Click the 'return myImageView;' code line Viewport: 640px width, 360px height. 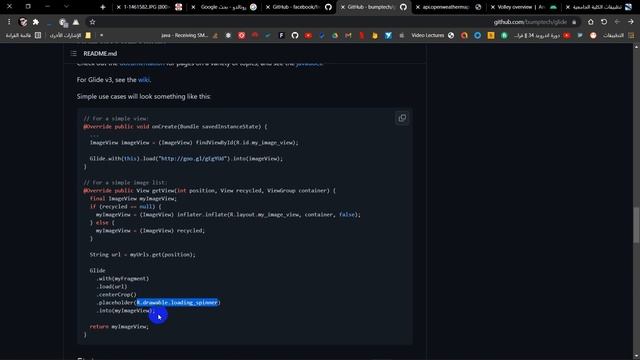(x=119, y=327)
